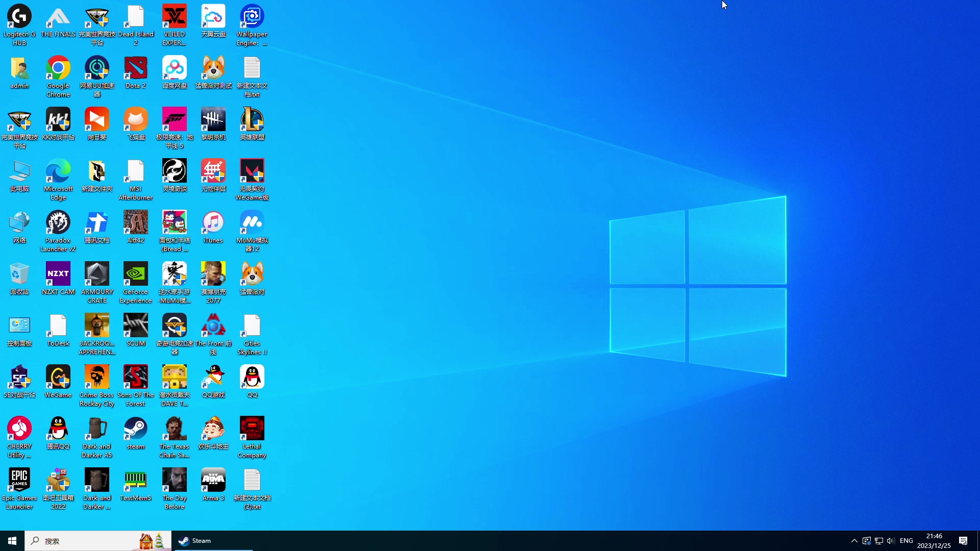This screenshot has width=980, height=551.
Task: Open the Crime Boss Rockay City icon
Action: click(x=97, y=385)
